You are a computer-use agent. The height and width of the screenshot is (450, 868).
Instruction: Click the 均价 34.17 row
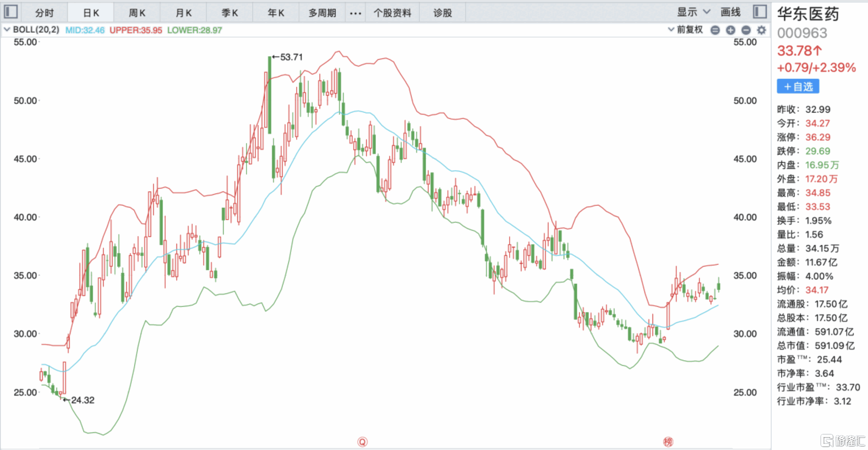[803, 290]
